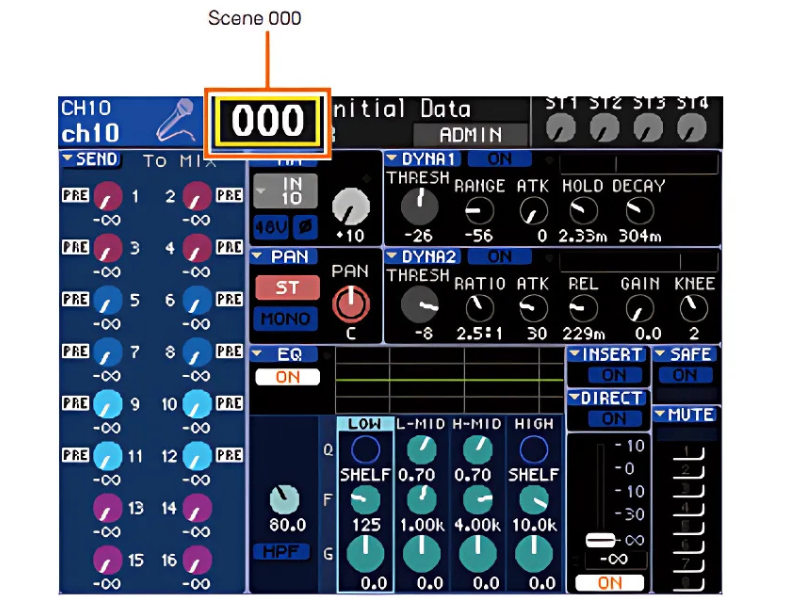This screenshot has width=800, height=600.
Task: Select mix send 1 level knob
Action: (x=108, y=196)
